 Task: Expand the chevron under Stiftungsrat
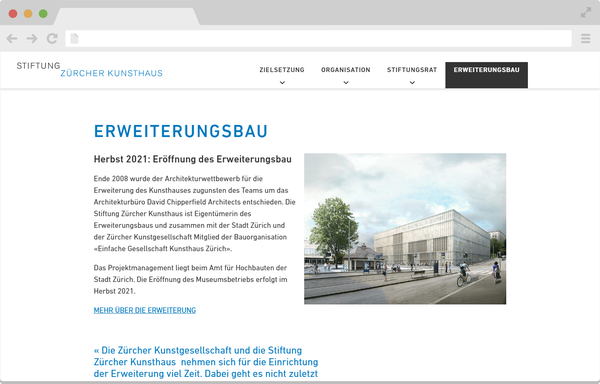click(x=412, y=82)
